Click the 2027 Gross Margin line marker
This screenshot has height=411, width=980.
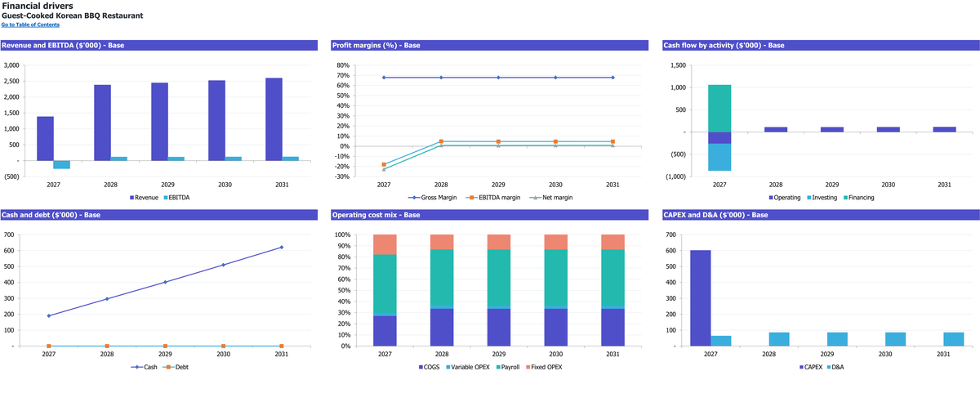pyautogui.click(x=384, y=78)
